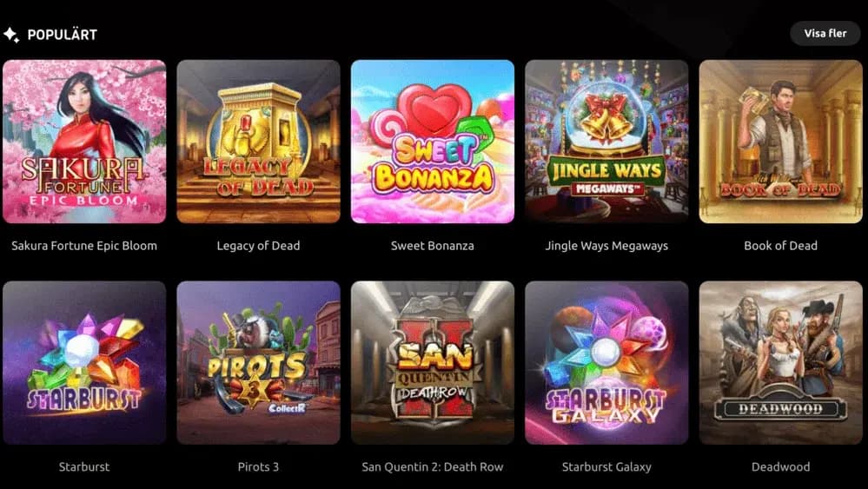The height and width of the screenshot is (489, 868).
Task: Open the Jingle Ways Megaways game tile
Action: coord(606,142)
